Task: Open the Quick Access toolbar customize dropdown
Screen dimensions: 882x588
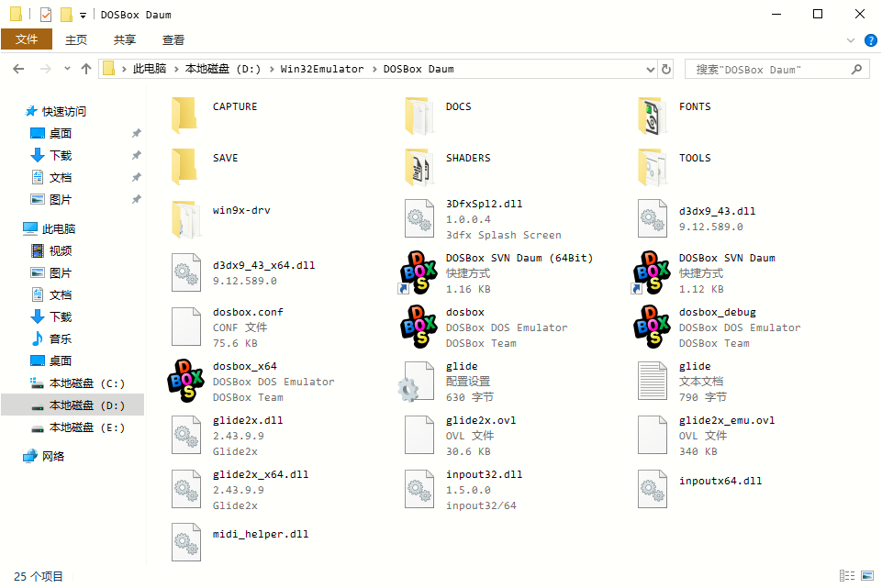Action: click(x=83, y=16)
